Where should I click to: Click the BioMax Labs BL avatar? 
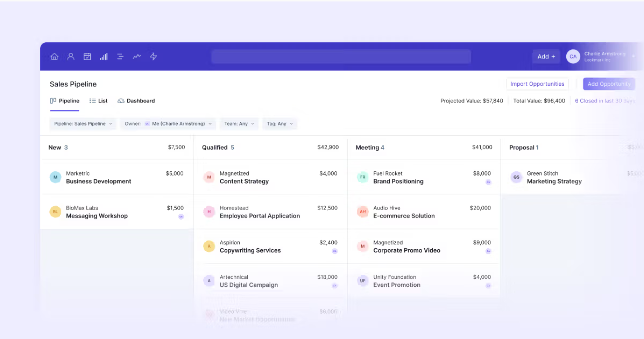[x=56, y=212]
